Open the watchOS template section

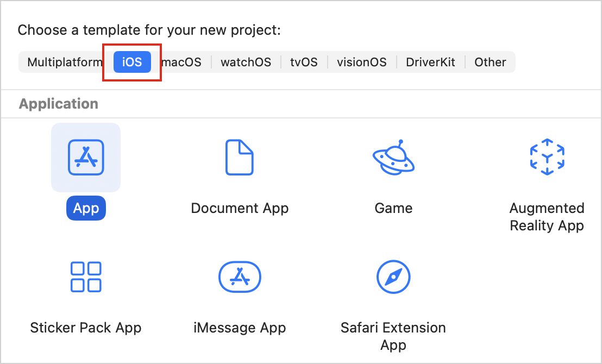coord(246,62)
